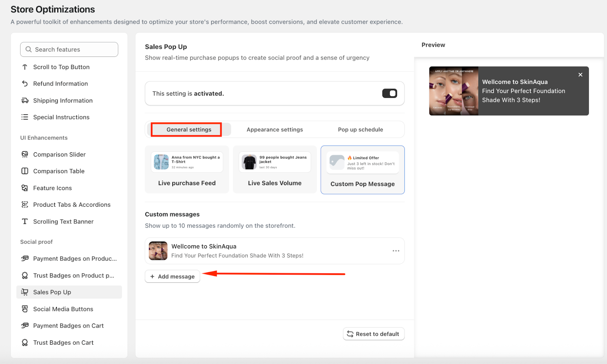Click the Scrolling Text Banner T icon
Viewport: 607px width, 364px height.
25,221
